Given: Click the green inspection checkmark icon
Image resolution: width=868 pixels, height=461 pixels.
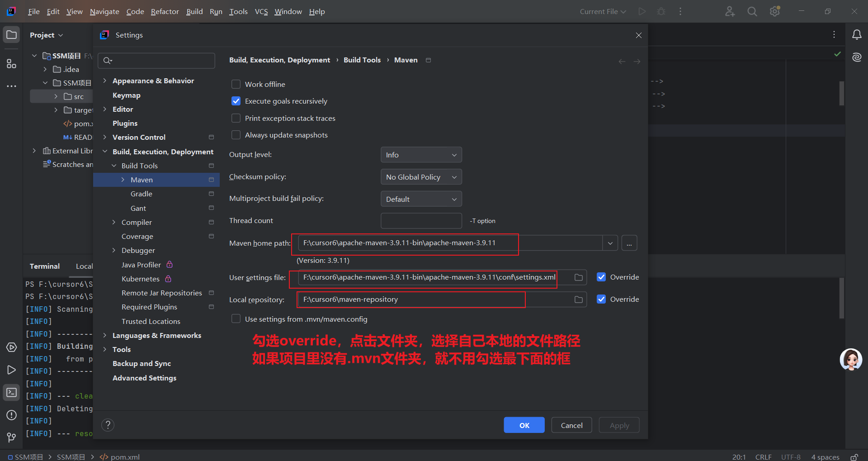Looking at the screenshot, I should tap(838, 54).
